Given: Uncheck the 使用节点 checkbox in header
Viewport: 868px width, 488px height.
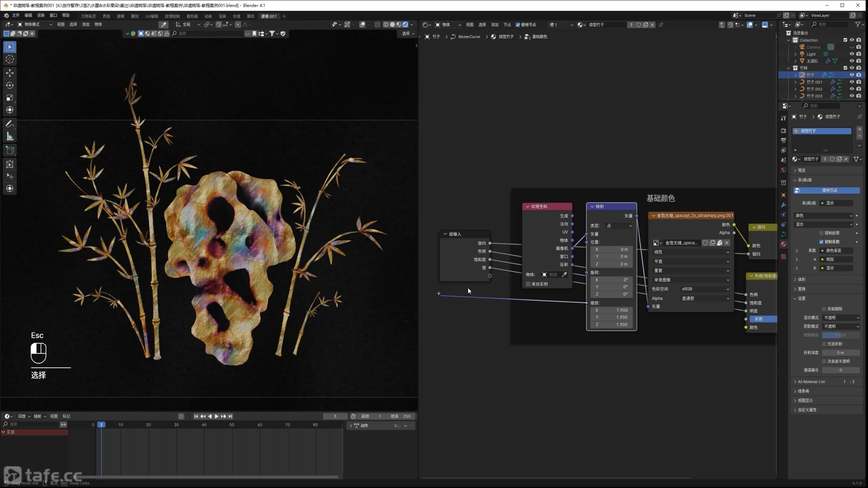Looking at the screenshot, I should [518, 25].
